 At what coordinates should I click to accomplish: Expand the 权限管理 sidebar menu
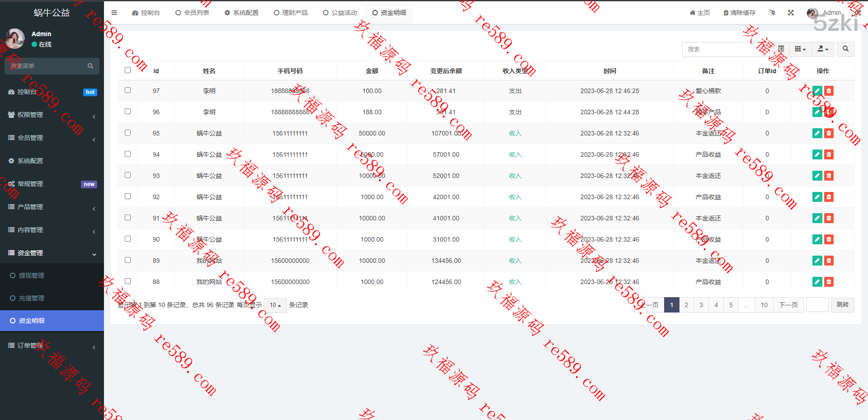point(52,115)
